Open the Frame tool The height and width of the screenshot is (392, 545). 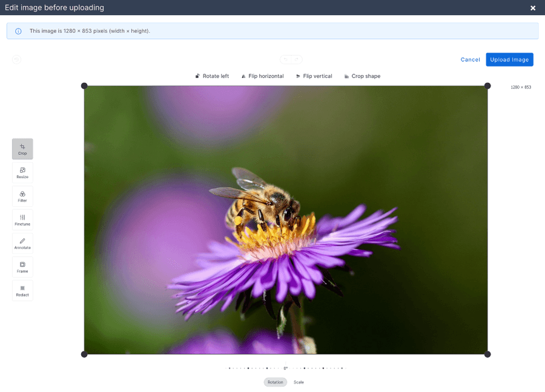point(22,266)
